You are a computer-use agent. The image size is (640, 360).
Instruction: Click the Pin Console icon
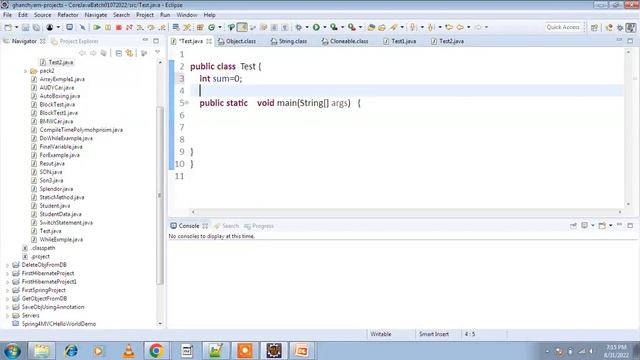point(573,225)
